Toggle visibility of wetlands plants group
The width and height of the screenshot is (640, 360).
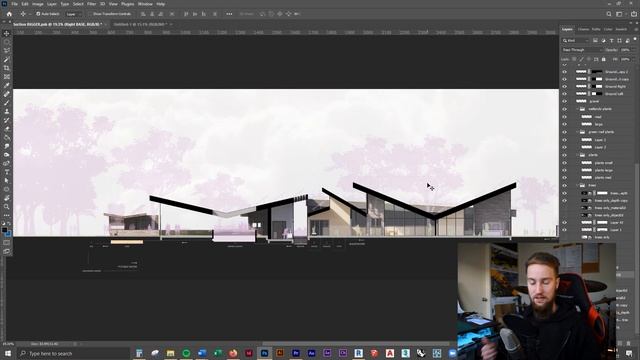click(x=564, y=109)
